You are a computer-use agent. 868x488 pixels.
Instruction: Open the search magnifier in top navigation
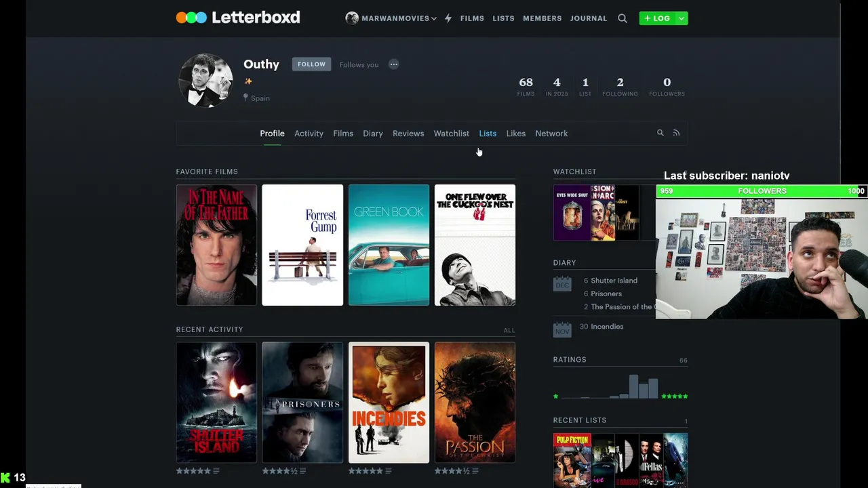point(623,18)
